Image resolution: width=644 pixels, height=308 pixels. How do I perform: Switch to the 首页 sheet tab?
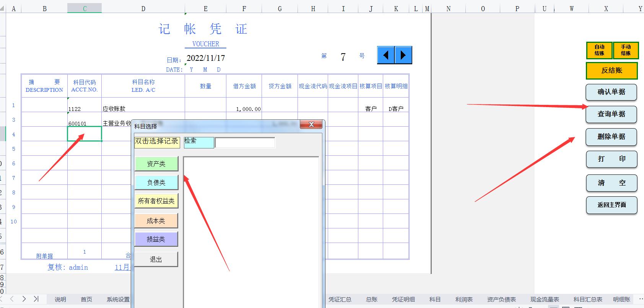click(86, 299)
